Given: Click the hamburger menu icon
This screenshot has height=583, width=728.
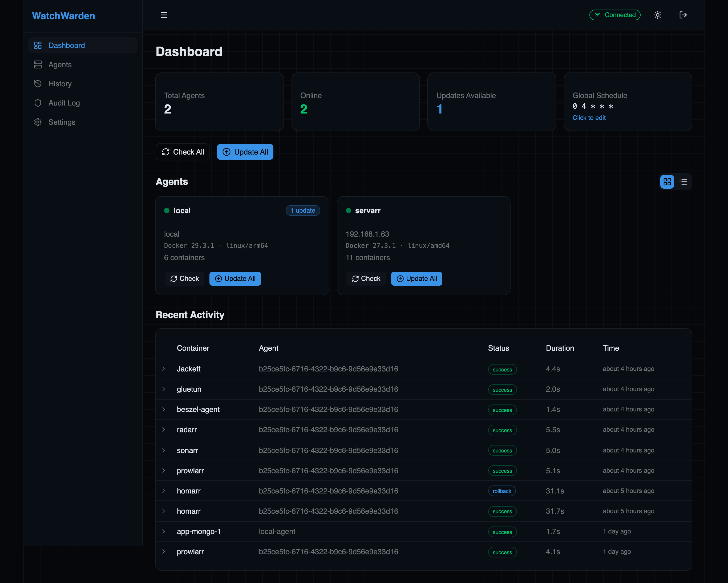Looking at the screenshot, I should 164,15.
